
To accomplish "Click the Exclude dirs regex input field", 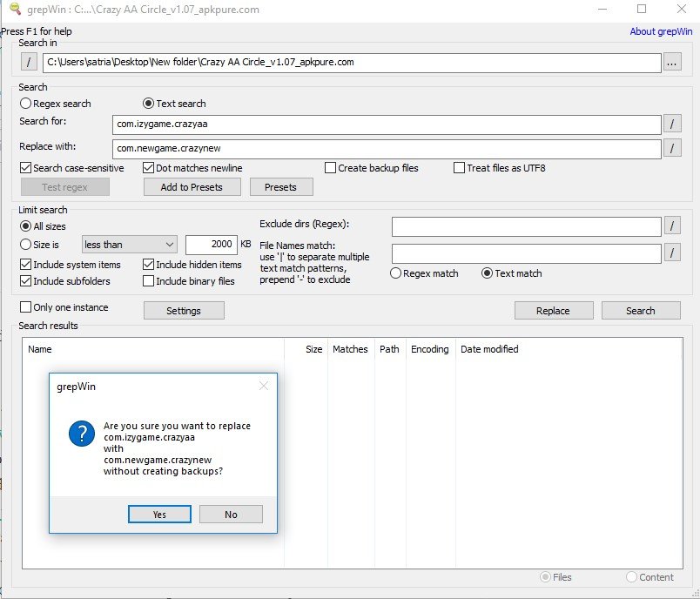I will (527, 226).
